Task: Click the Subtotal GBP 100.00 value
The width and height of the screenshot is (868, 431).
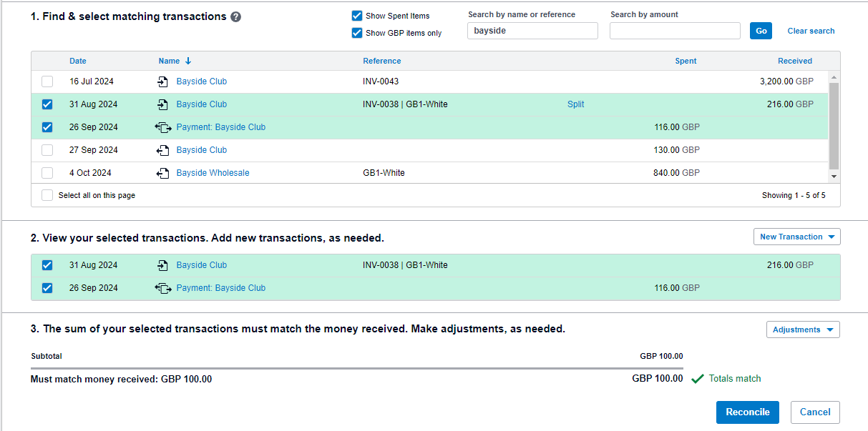Action: click(661, 356)
